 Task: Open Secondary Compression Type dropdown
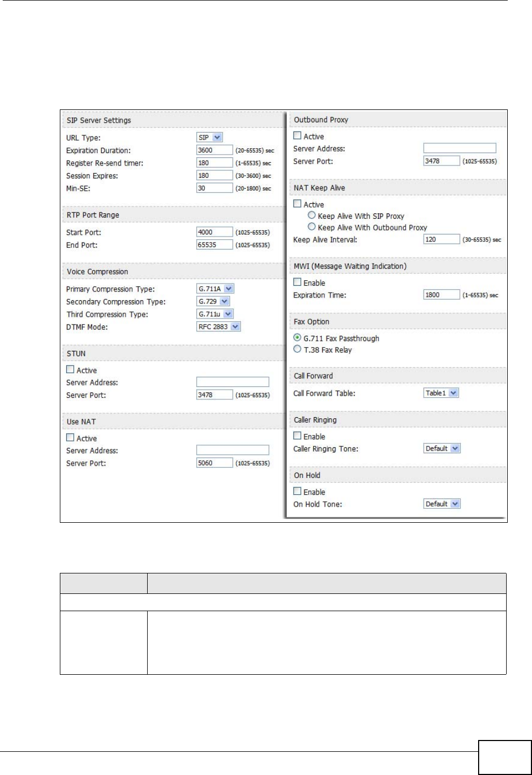(x=213, y=301)
